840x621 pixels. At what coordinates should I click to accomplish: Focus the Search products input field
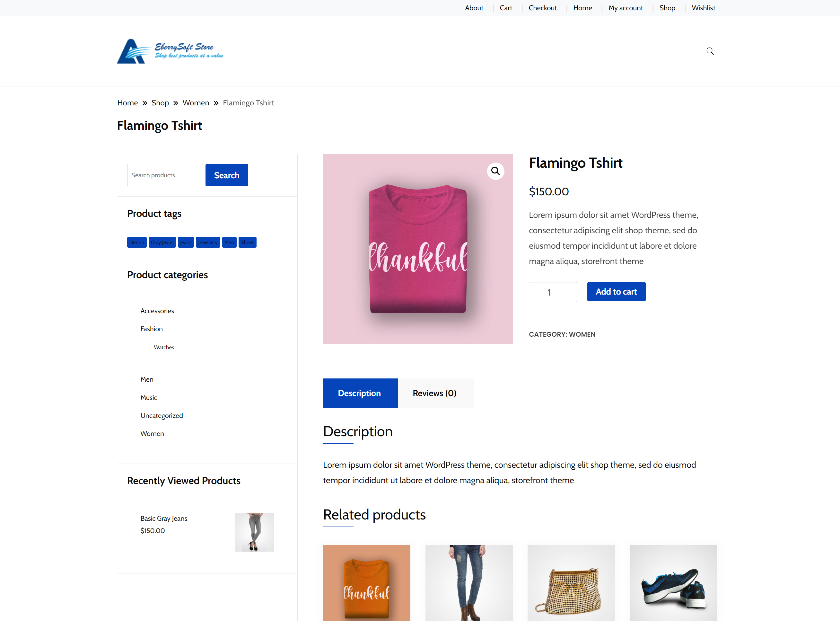[165, 175]
